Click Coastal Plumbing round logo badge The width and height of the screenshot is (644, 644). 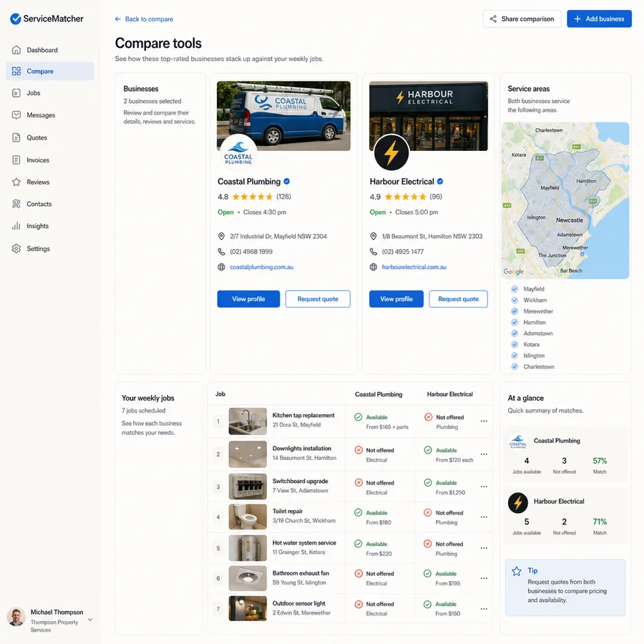point(238,153)
